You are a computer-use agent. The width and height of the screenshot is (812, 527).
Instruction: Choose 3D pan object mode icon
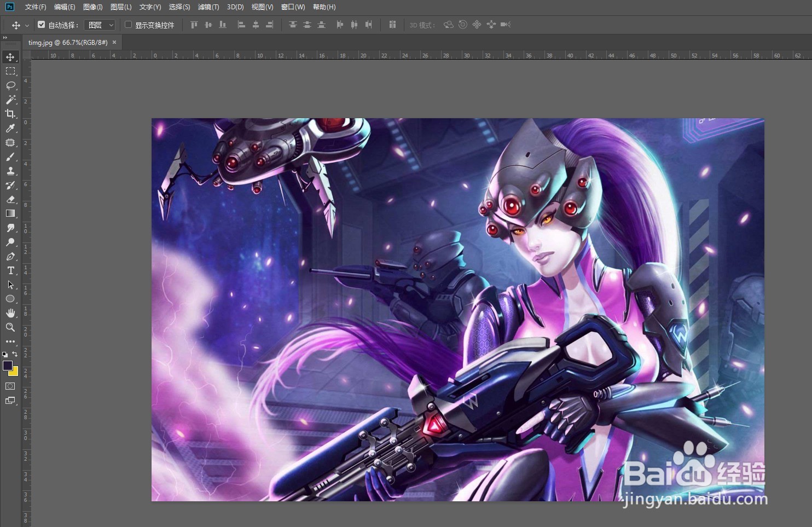[x=477, y=25]
